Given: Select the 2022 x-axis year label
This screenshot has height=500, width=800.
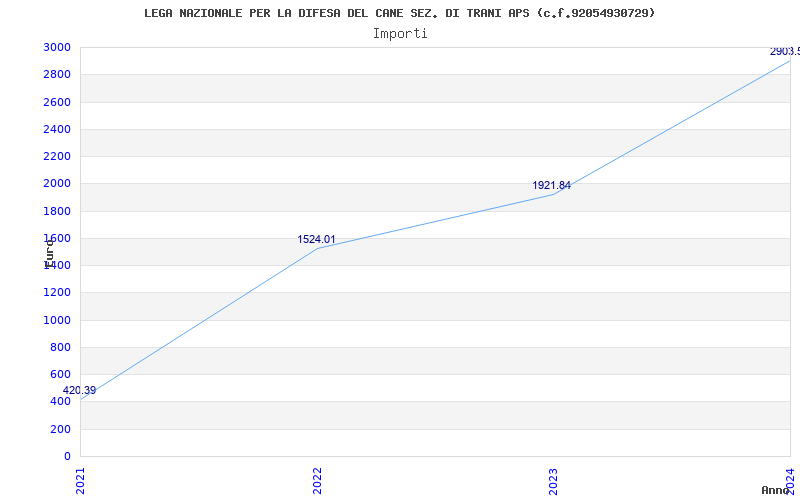Looking at the screenshot, I should click(317, 481).
